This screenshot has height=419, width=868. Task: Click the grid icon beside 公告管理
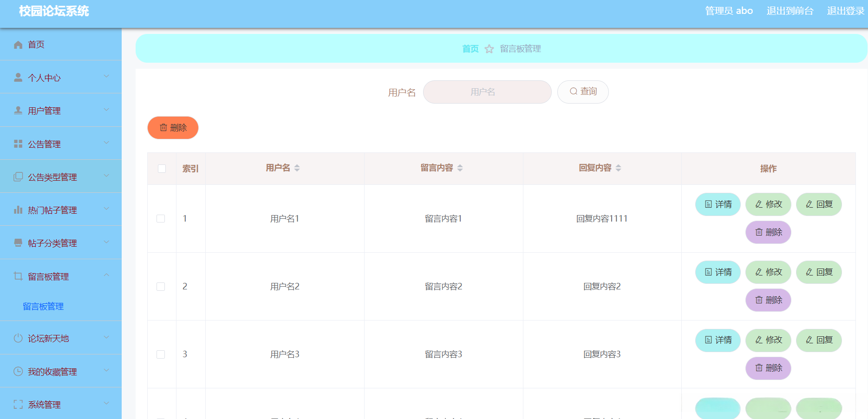pyautogui.click(x=18, y=144)
